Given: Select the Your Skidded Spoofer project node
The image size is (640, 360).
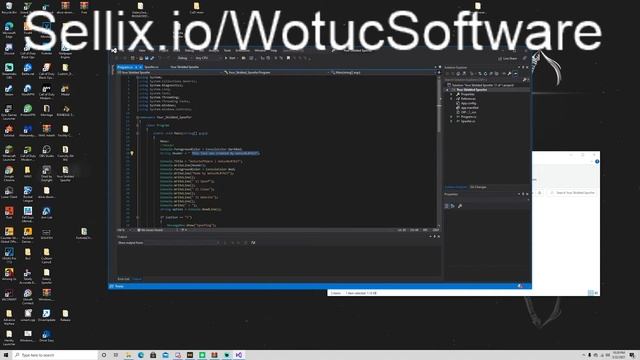Looking at the screenshot, I should coord(471,90).
